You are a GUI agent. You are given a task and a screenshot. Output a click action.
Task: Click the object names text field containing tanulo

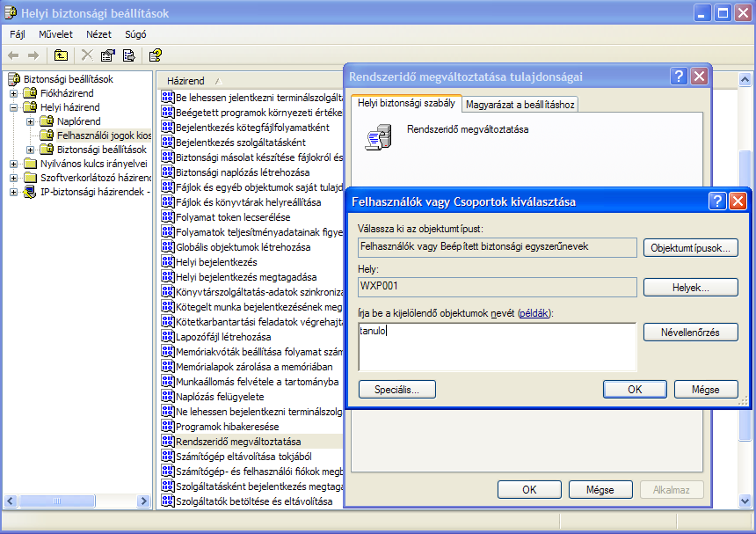point(497,346)
